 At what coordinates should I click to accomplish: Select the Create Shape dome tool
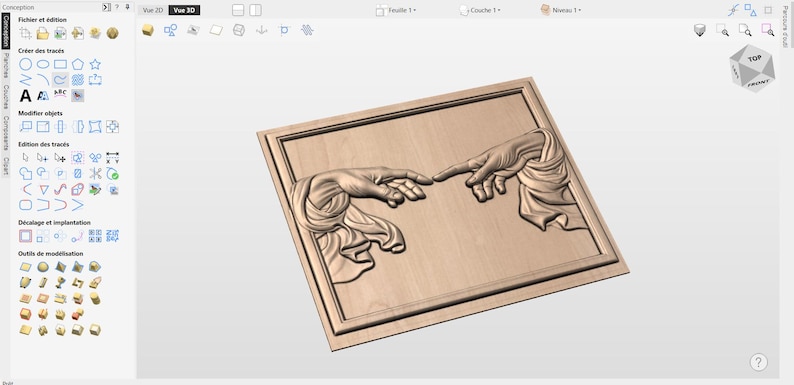coord(43,266)
